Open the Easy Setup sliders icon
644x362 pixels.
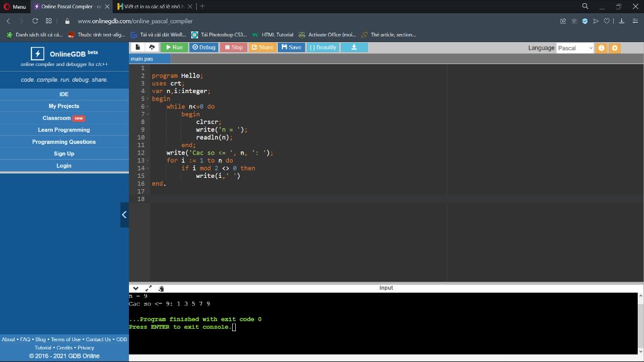point(635,21)
